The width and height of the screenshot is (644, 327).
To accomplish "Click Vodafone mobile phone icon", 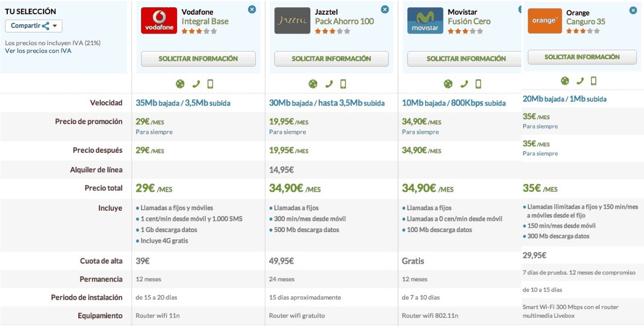I will click(x=210, y=84).
